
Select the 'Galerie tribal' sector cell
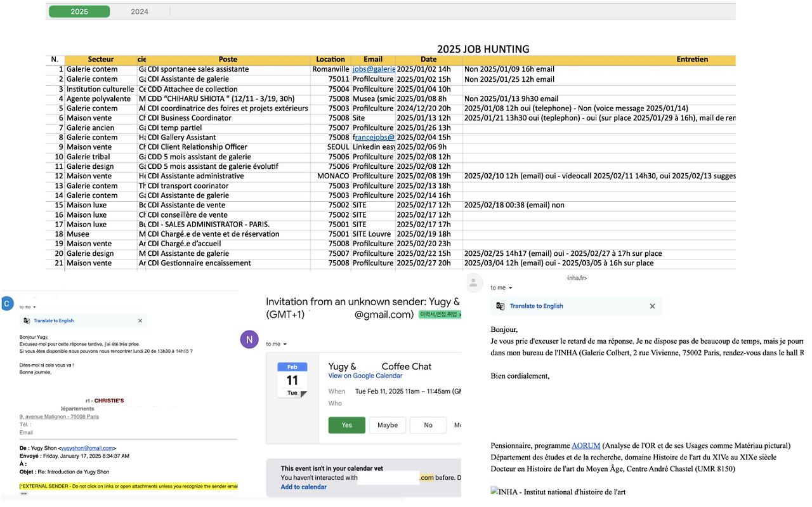click(101, 157)
